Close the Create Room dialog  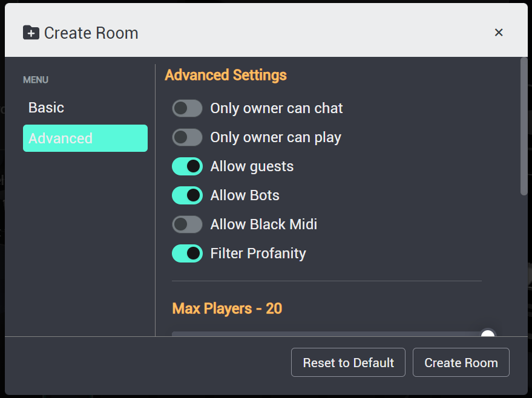499,33
